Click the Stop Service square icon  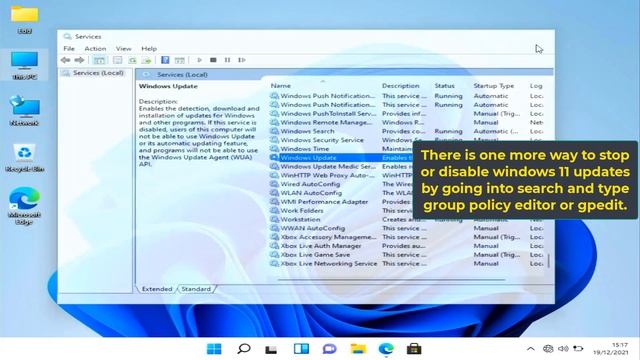[213, 60]
